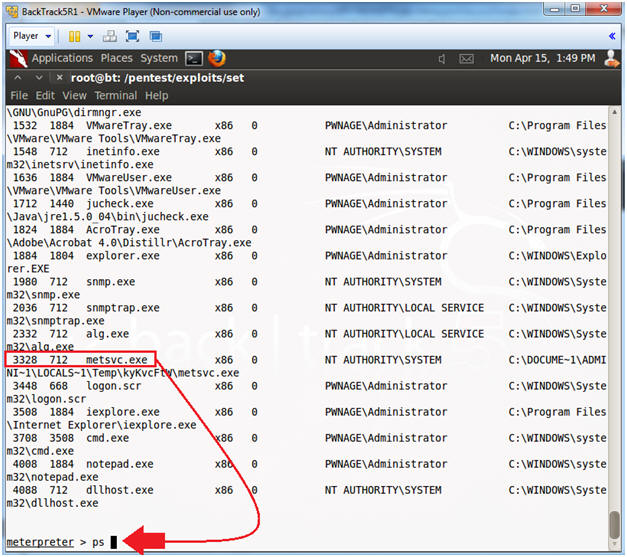Open the terminal View menu
This screenshot has width=627, height=557.
point(74,96)
